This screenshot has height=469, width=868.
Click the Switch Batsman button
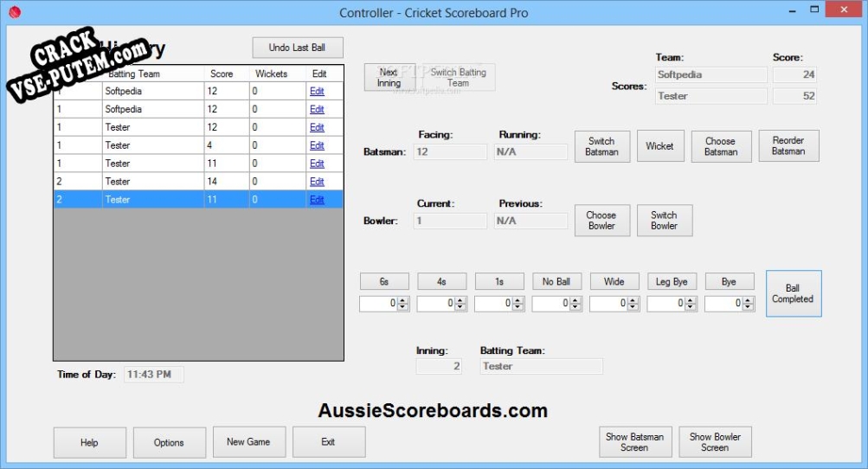click(601, 146)
